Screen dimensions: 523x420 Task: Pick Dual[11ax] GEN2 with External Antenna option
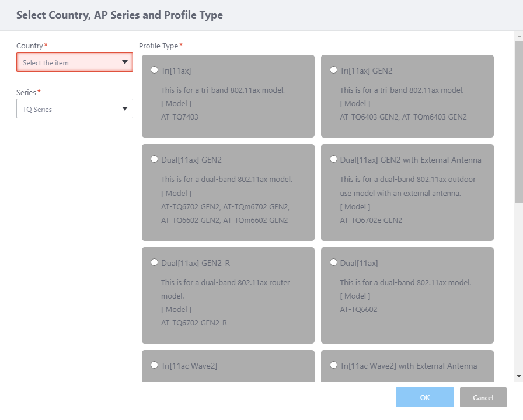click(x=333, y=159)
